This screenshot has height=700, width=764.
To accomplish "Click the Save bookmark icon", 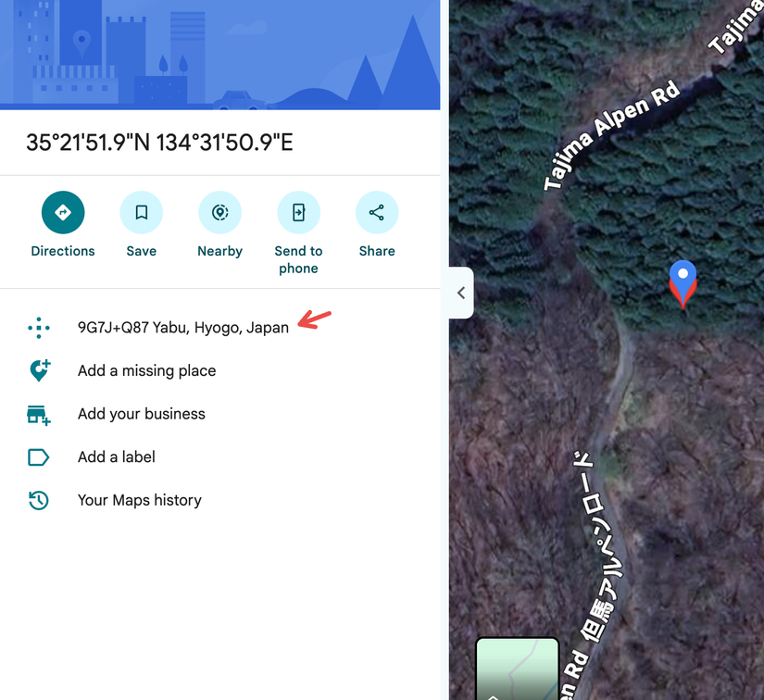I will pyautogui.click(x=142, y=212).
